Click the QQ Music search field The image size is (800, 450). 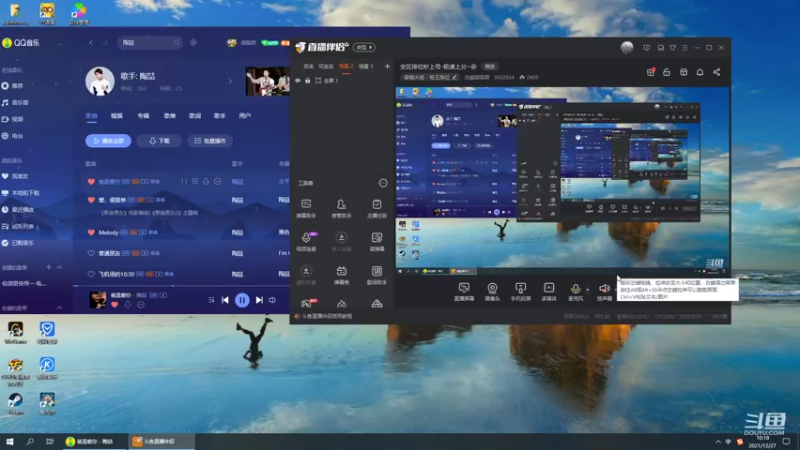pos(149,43)
